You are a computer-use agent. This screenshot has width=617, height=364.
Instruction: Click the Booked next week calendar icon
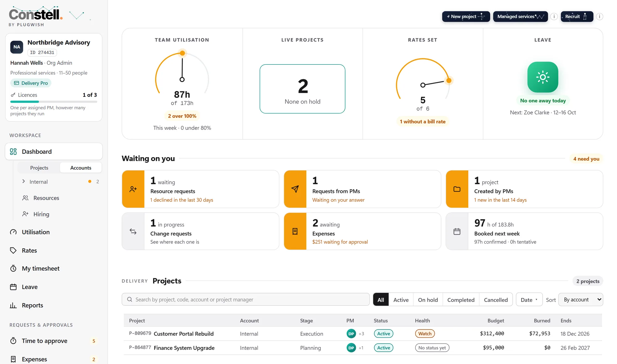457,231
